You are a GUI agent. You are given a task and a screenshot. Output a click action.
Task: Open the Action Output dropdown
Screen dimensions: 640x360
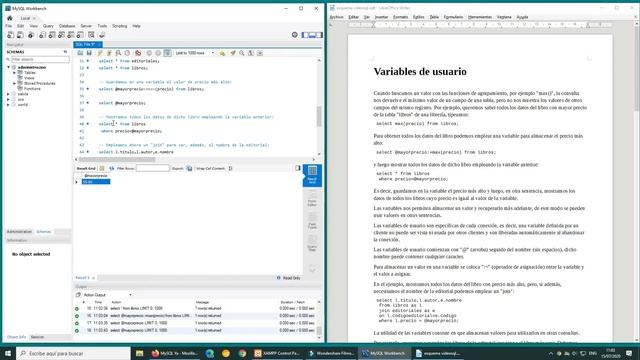107,295
